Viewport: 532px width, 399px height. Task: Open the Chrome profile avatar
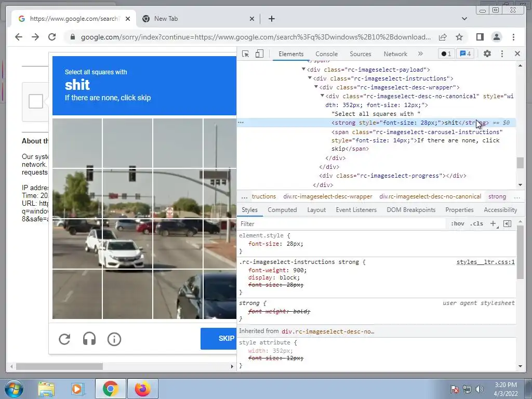(x=496, y=37)
